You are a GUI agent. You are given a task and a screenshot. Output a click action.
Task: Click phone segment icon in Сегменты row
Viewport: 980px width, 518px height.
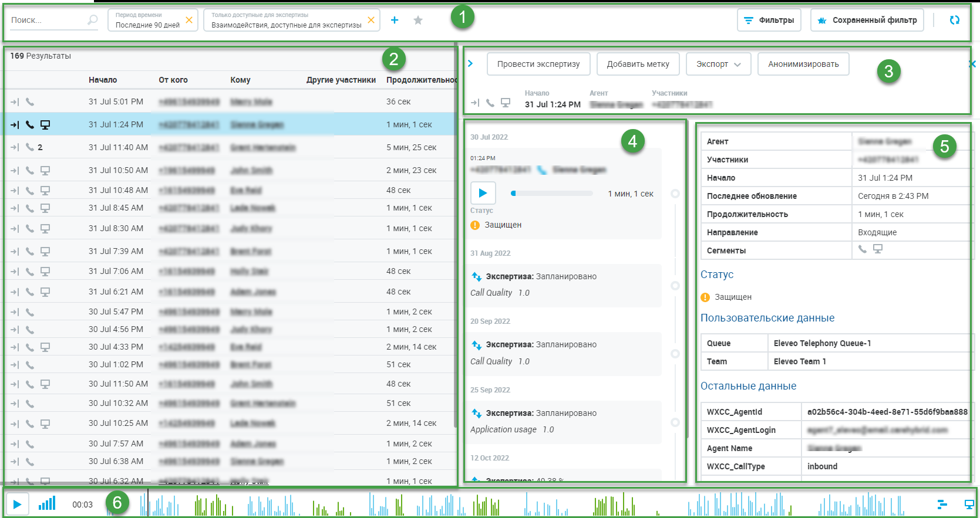coord(863,249)
